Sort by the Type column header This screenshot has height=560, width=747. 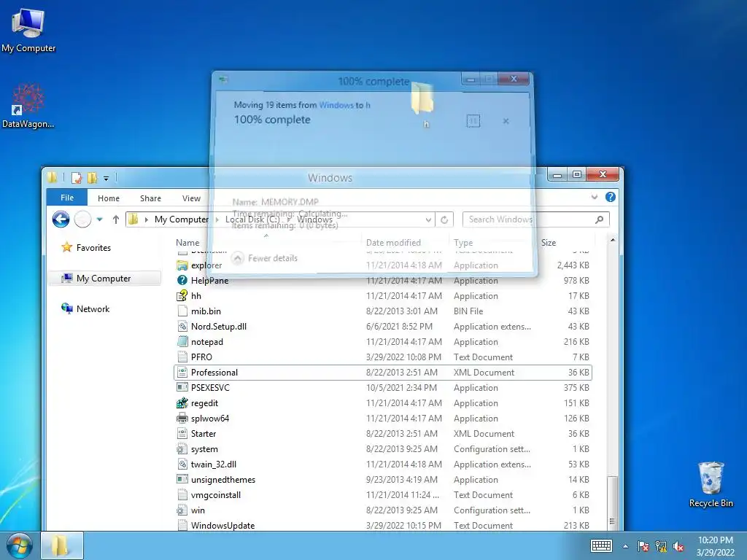point(463,242)
